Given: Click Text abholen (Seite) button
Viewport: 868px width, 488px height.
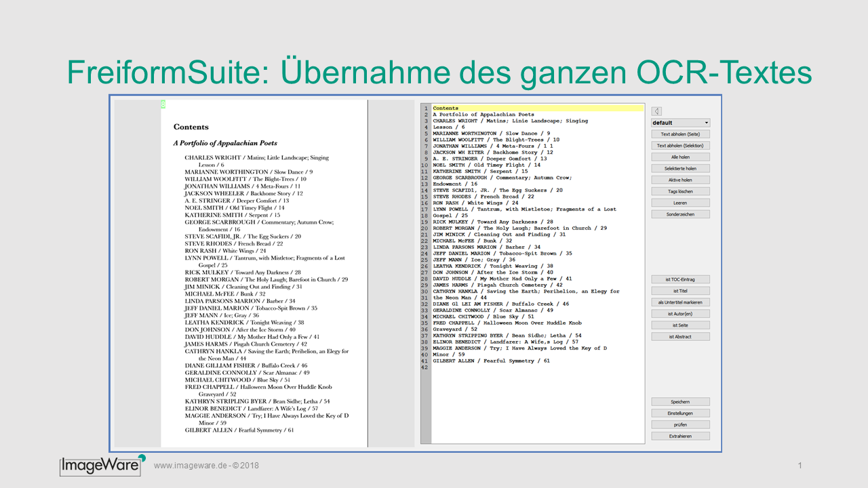Looking at the screenshot, I should tap(680, 134).
